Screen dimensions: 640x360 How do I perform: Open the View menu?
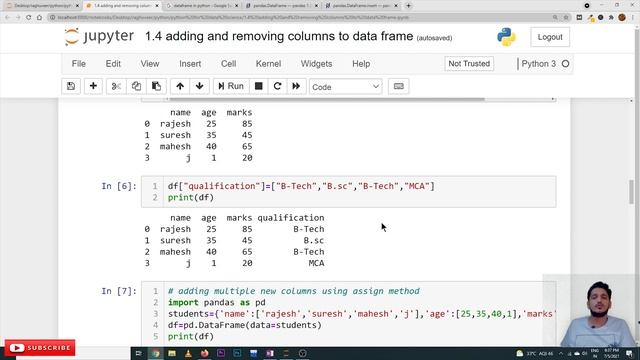[150, 64]
